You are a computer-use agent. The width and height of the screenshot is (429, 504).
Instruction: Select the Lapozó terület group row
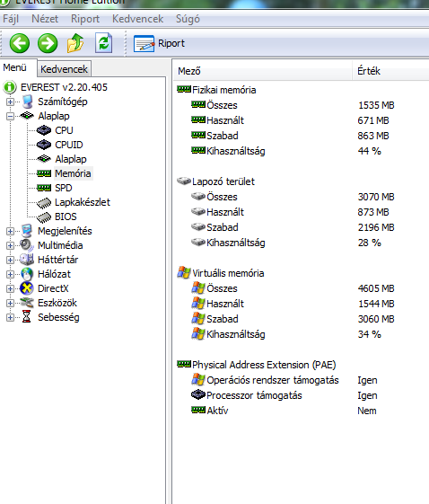click(215, 181)
